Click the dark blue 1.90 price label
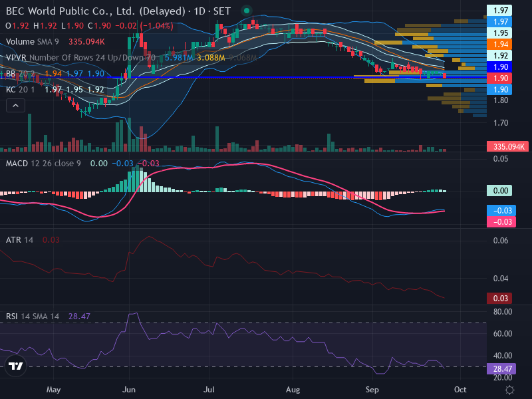 click(x=501, y=67)
